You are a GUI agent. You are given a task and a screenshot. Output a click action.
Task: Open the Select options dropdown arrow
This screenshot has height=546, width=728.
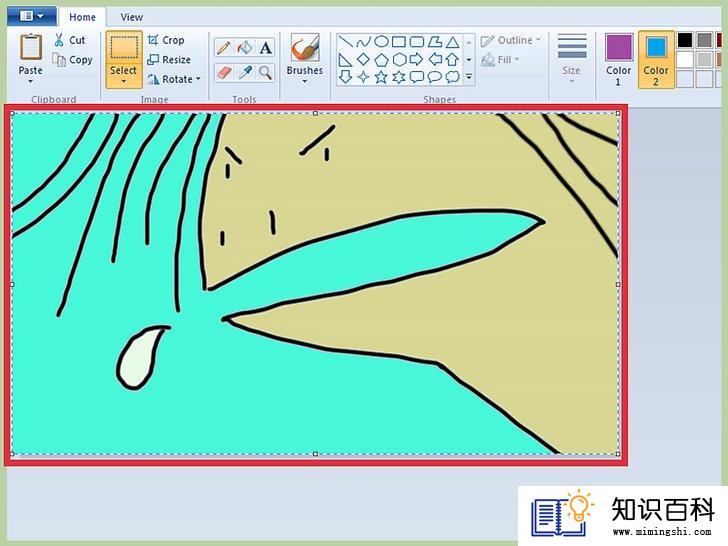(x=124, y=82)
